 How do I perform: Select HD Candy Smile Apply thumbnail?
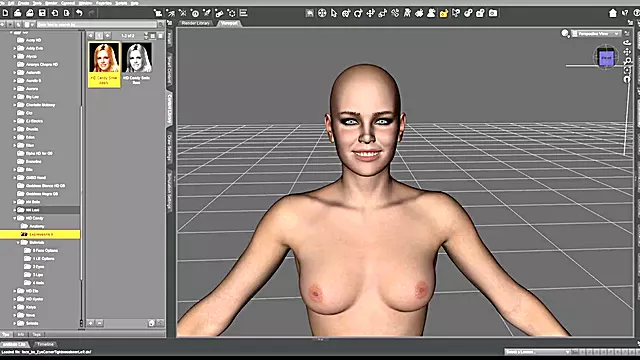[x=104, y=64]
